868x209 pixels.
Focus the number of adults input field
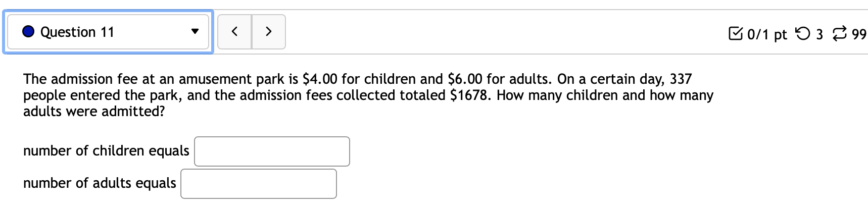(259, 184)
